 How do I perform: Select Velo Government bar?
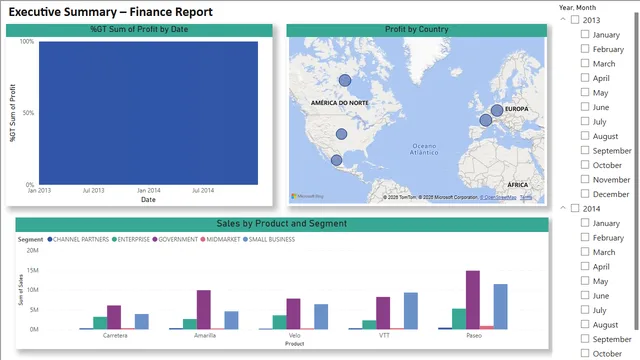293,314
